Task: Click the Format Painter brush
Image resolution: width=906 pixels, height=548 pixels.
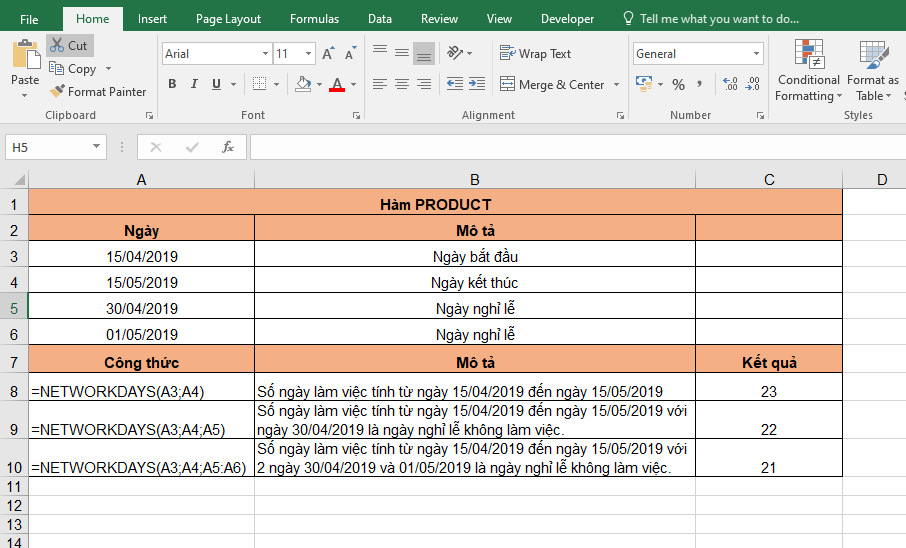Action: coord(57,92)
